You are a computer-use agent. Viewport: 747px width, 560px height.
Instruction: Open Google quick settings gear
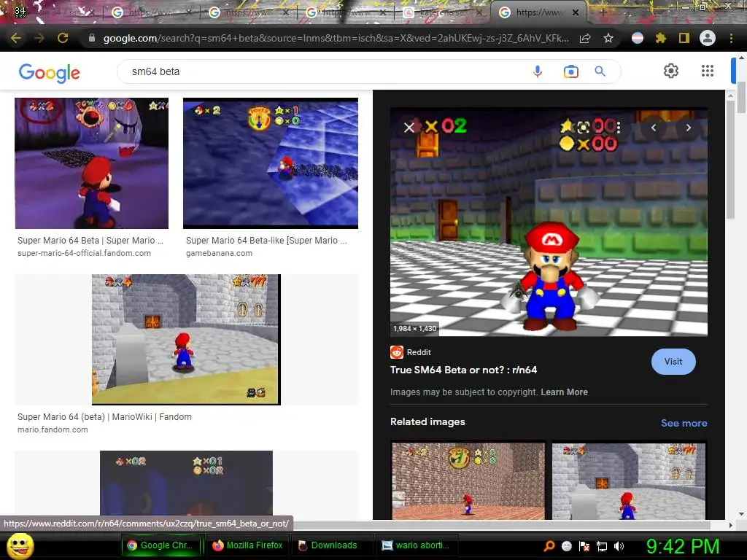(x=671, y=71)
